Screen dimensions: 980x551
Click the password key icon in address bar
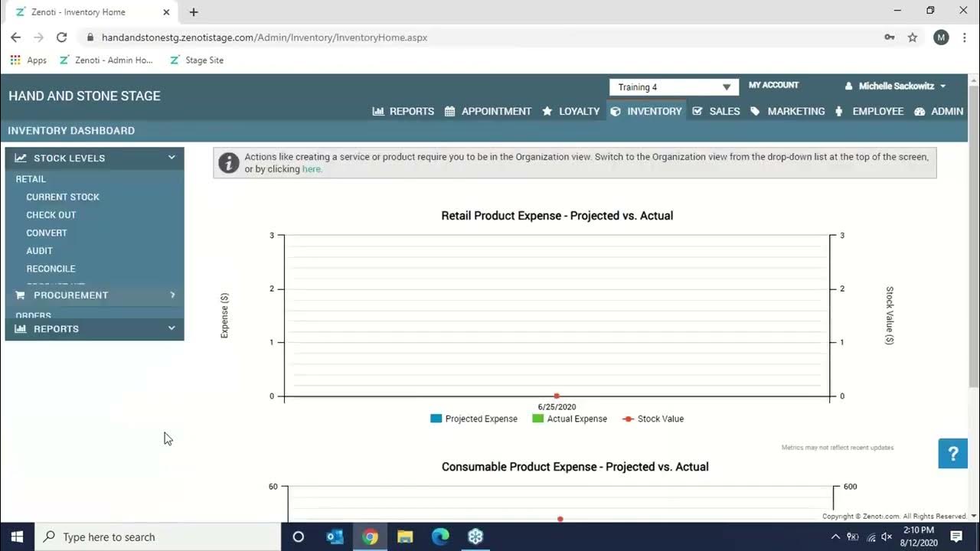click(x=890, y=37)
